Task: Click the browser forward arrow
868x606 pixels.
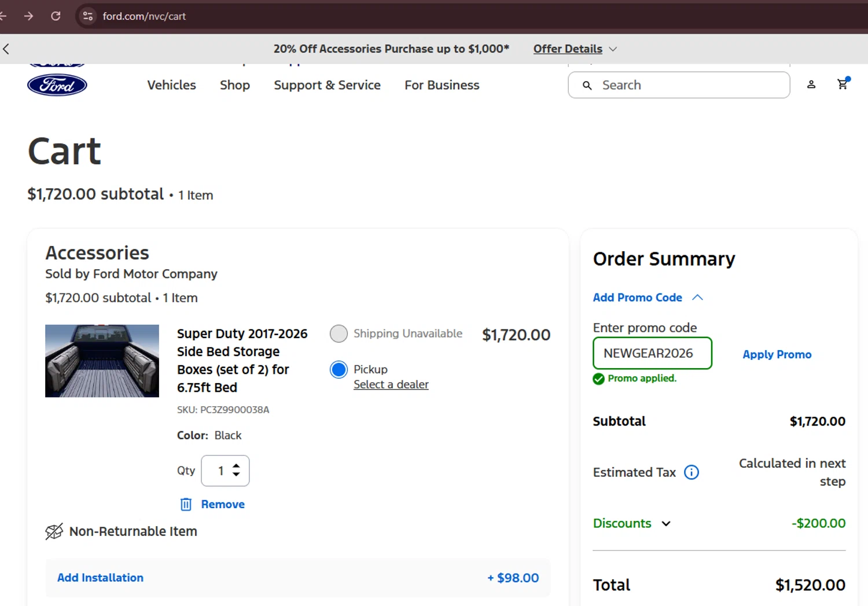Action: [28, 16]
